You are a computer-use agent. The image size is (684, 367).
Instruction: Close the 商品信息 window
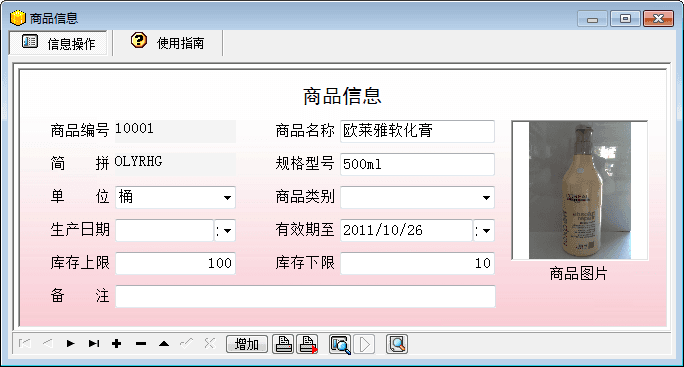tap(658, 19)
